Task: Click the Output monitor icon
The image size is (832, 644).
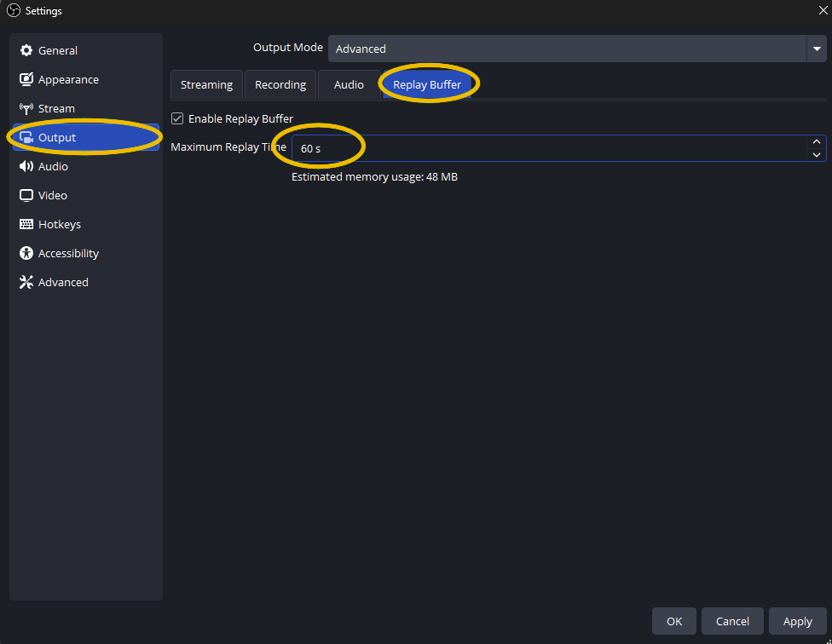Action: click(26, 137)
